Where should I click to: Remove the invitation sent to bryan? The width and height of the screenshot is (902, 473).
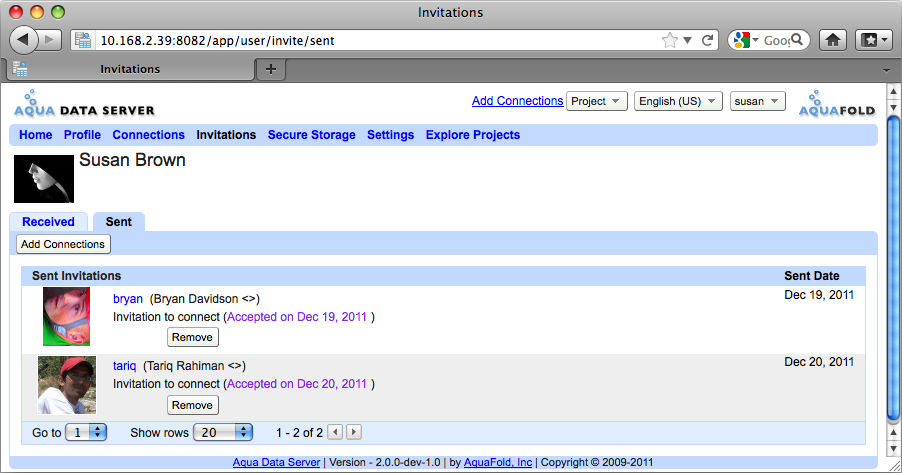point(193,337)
